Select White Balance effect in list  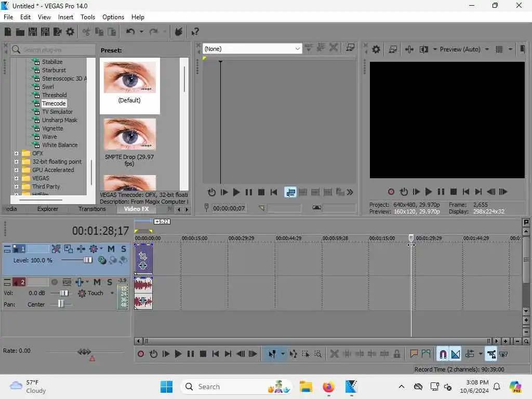pos(60,145)
